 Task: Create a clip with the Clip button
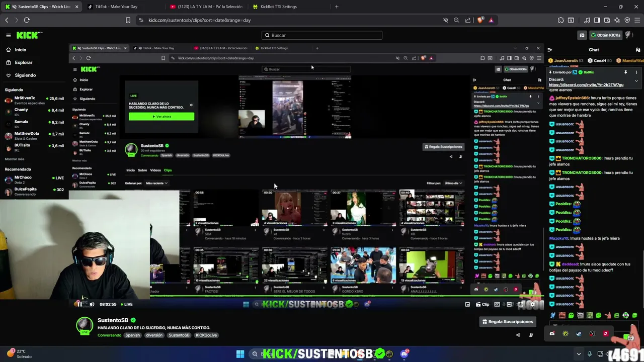click(x=482, y=304)
